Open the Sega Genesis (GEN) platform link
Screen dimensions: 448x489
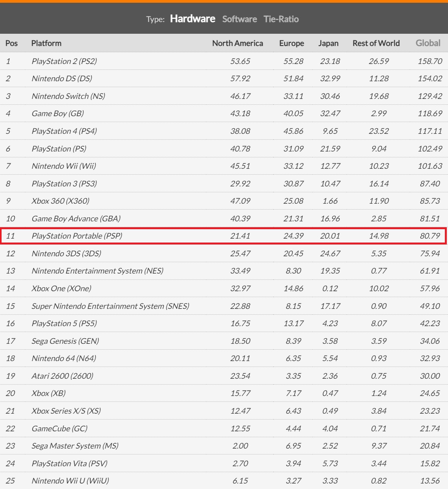[x=65, y=341]
